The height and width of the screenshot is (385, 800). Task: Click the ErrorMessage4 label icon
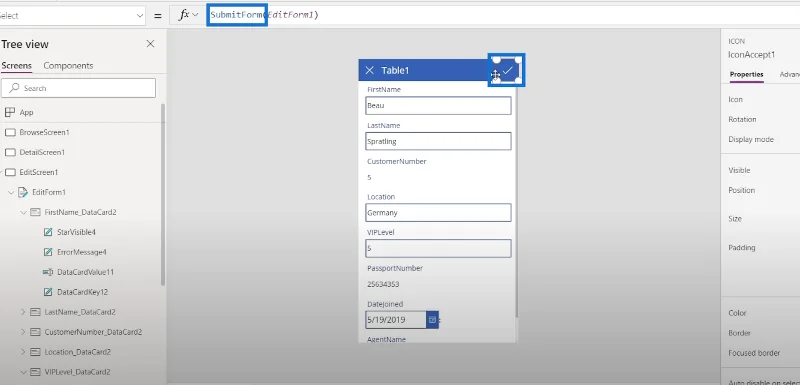48,252
